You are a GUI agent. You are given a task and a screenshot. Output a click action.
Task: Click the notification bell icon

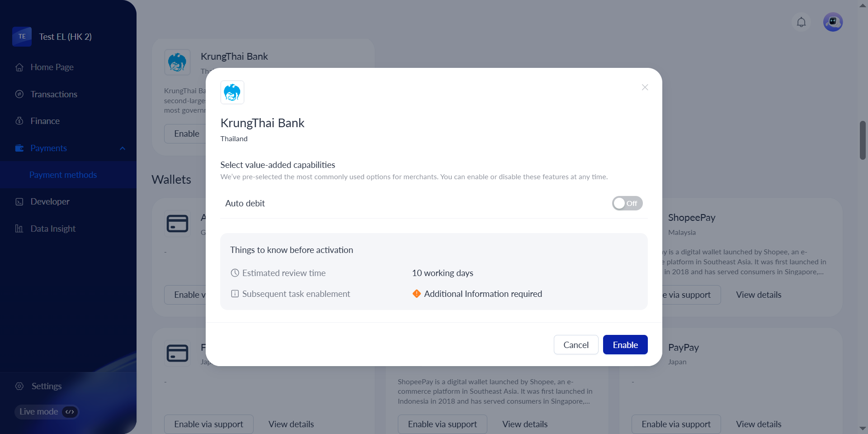801,22
